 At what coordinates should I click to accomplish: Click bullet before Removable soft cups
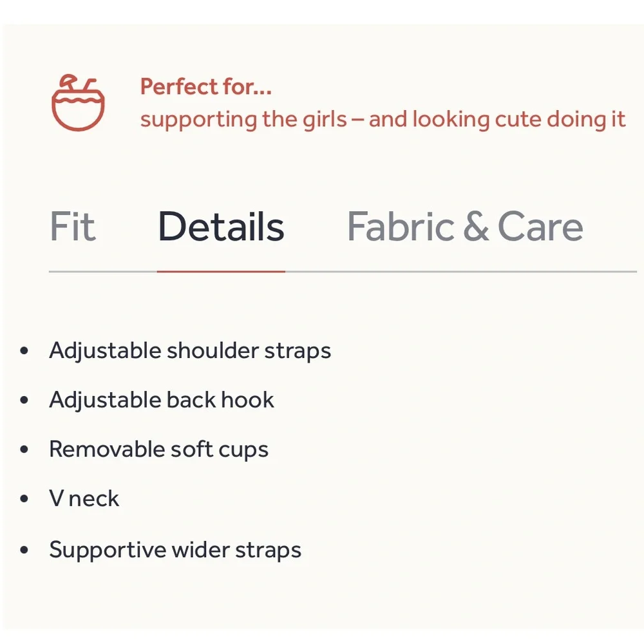tap(24, 450)
